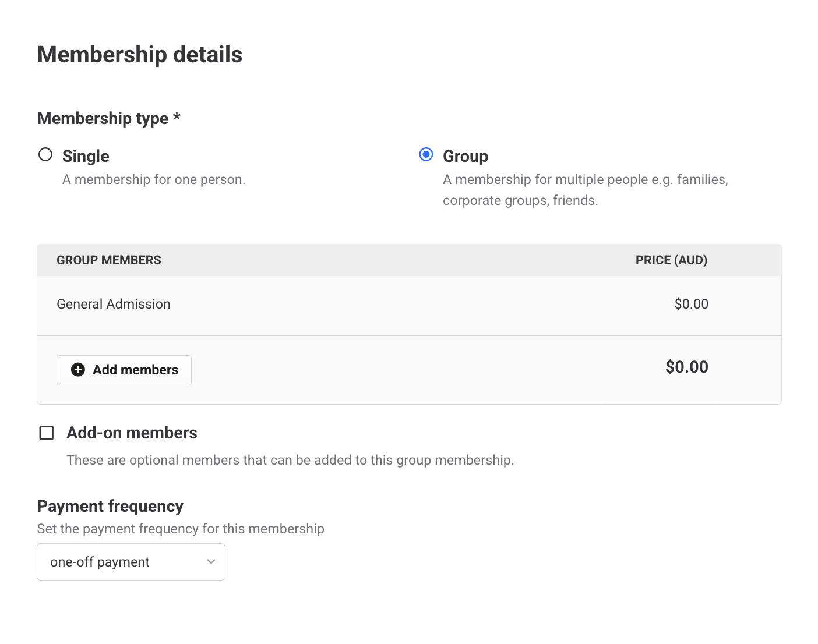
Task: Click the Single option label text
Action: coord(86,156)
